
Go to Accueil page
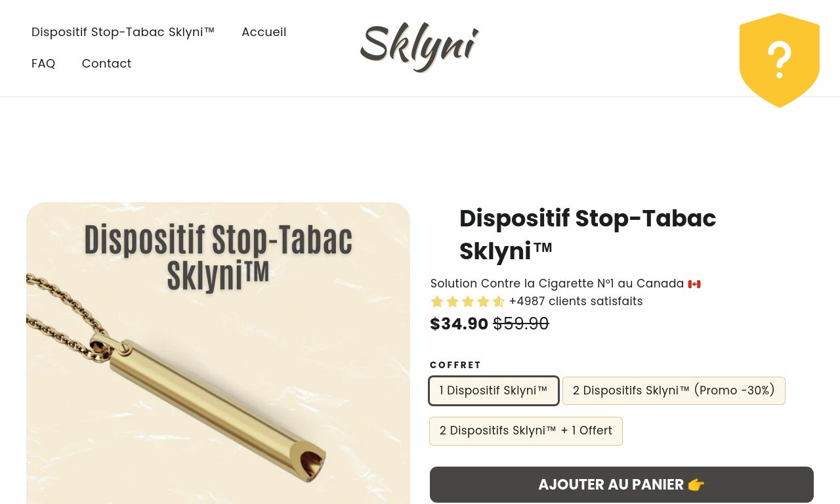(264, 32)
